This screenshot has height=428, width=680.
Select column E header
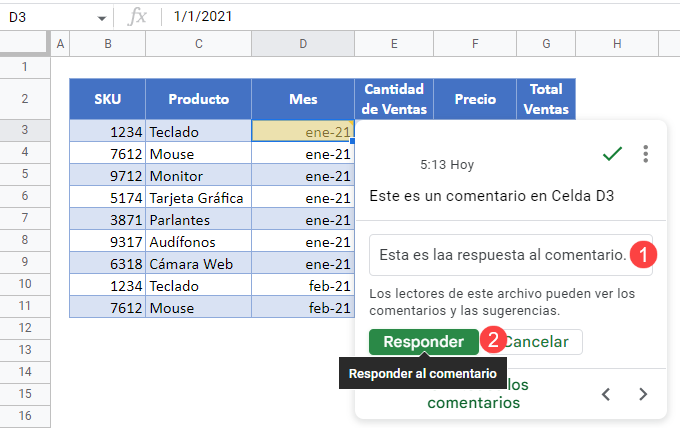point(394,44)
